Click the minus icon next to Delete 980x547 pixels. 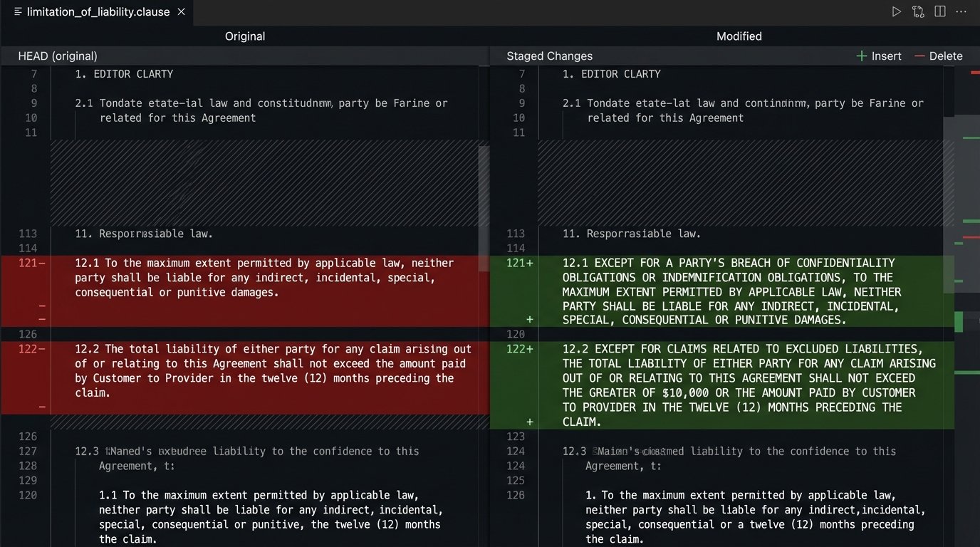(919, 56)
